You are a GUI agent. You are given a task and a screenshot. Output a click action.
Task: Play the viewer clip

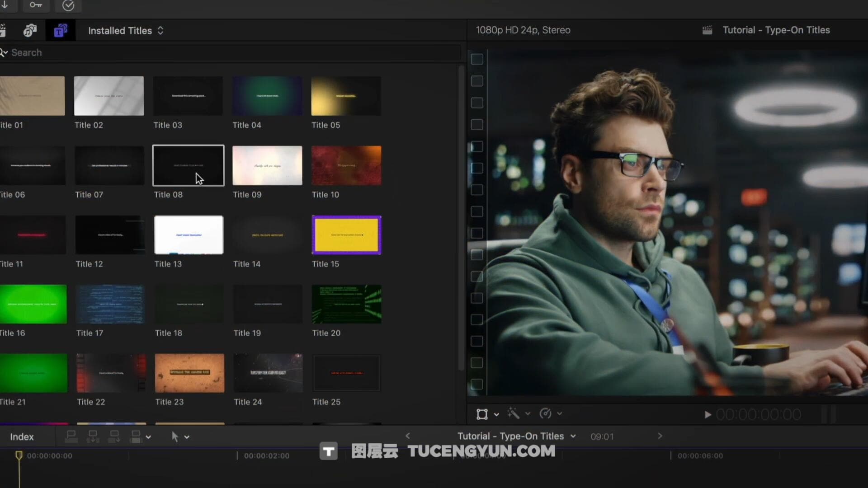[708, 414]
